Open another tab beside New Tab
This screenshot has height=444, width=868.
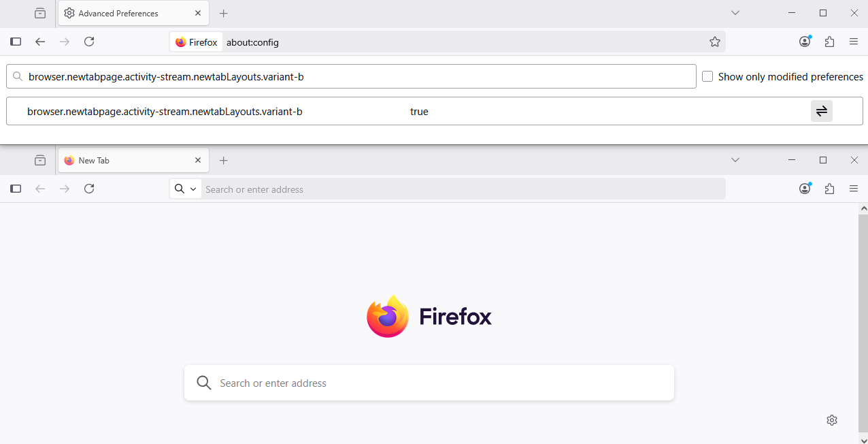[224, 160]
